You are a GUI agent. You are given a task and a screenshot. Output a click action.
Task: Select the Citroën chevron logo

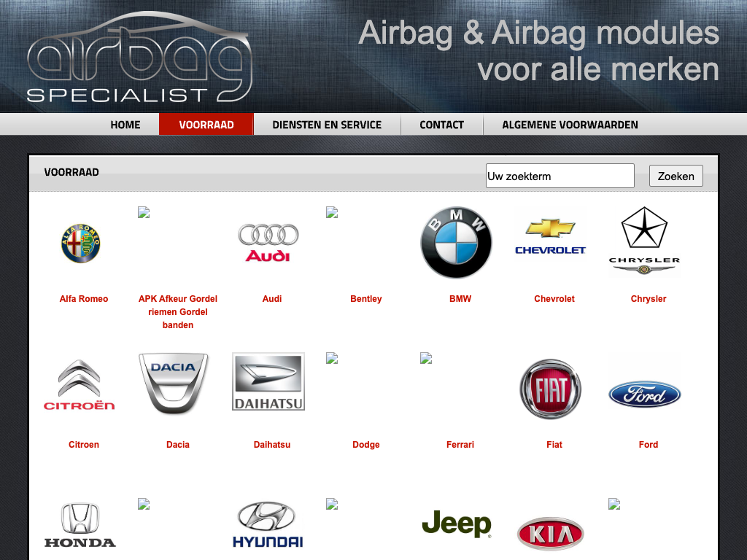click(x=80, y=385)
